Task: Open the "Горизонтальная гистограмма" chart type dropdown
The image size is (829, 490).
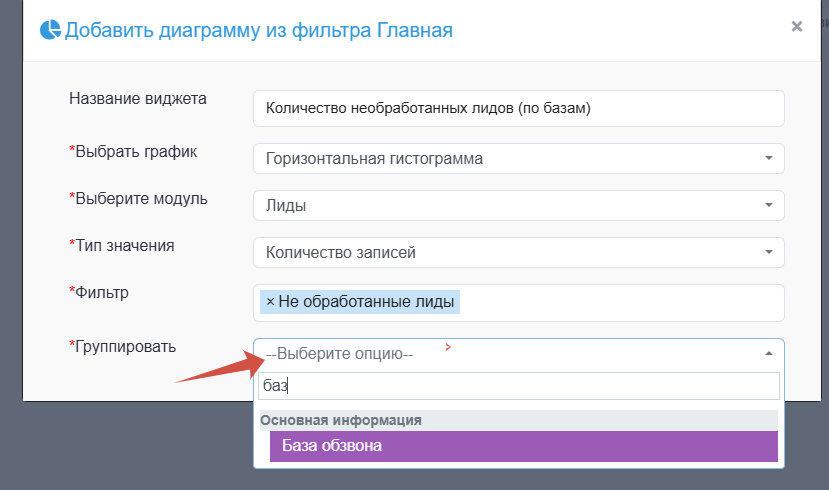Action: tap(518, 158)
